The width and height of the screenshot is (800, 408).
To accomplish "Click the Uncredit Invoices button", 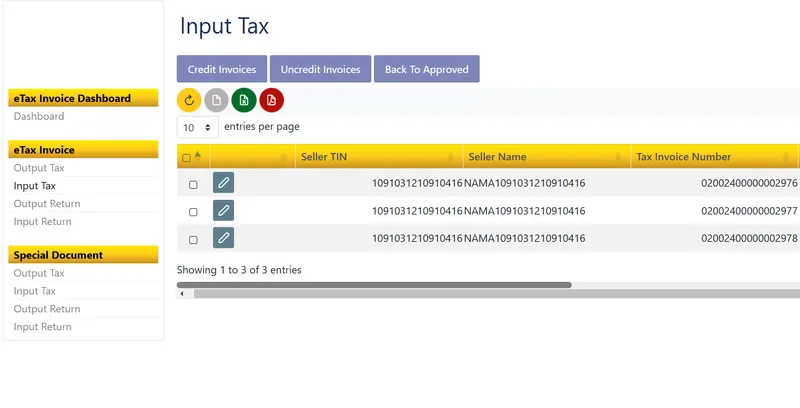I will (320, 69).
